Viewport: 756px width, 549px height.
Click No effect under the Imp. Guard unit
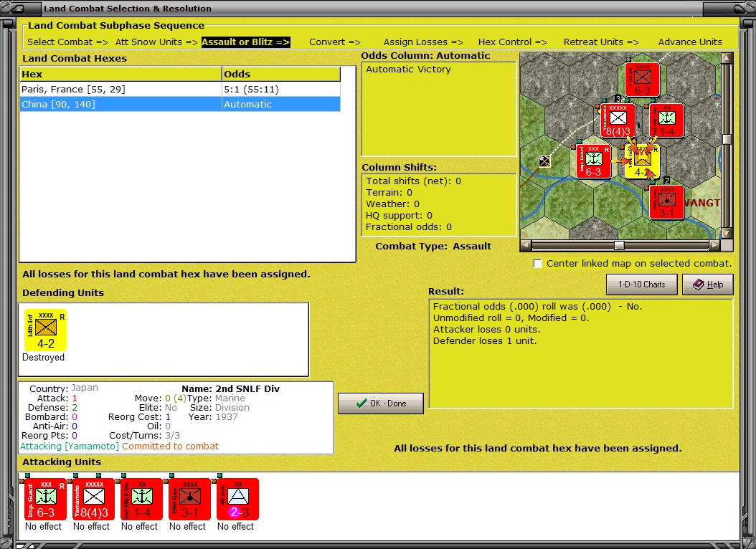coord(43,526)
